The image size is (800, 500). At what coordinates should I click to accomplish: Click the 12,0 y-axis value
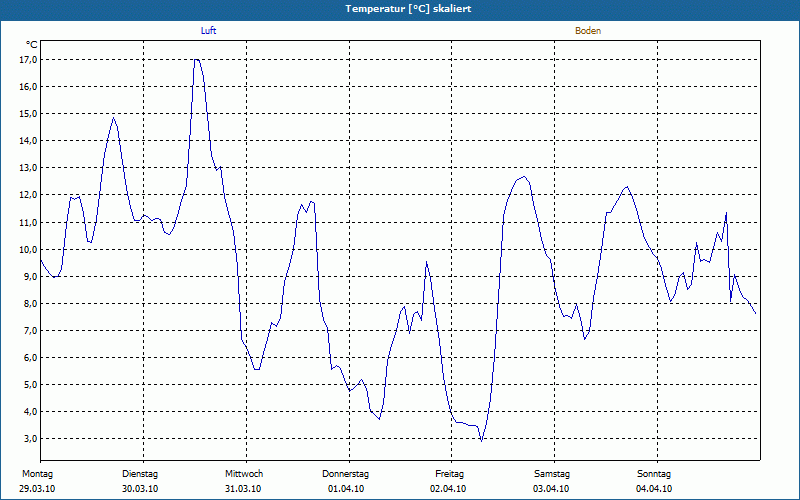click(28, 195)
